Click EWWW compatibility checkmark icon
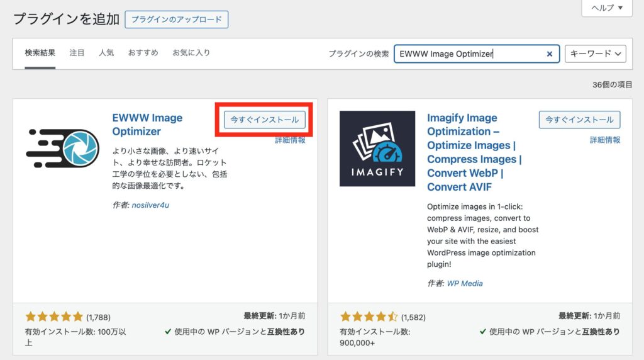Viewport: 644px width, 360px height. click(x=167, y=332)
